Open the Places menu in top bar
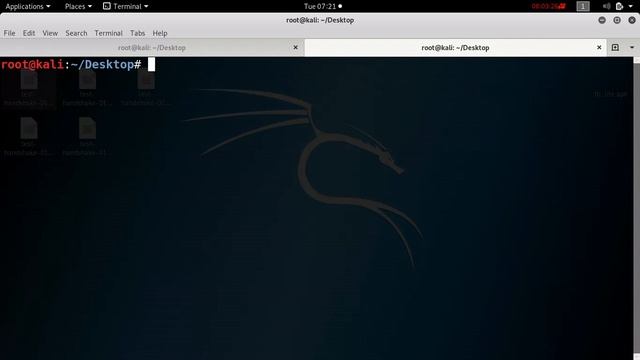This screenshot has width=640, height=360. pos(78,6)
